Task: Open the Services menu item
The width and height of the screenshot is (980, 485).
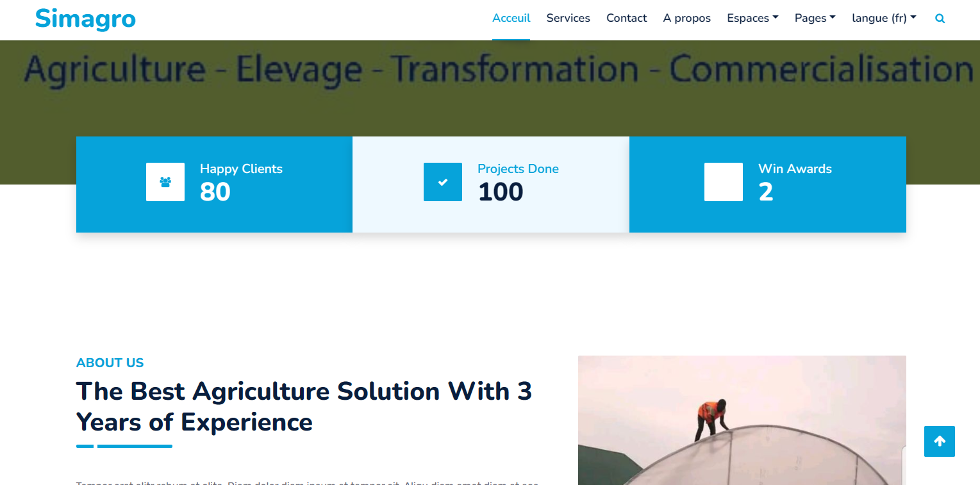Action: point(568,19)
